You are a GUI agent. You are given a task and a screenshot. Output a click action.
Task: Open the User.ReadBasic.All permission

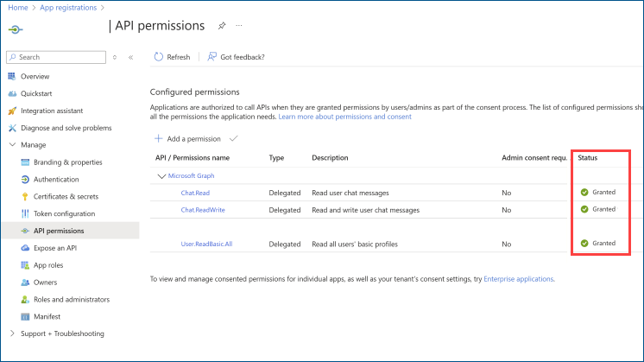pyautogui.click(x=206, y=245)
